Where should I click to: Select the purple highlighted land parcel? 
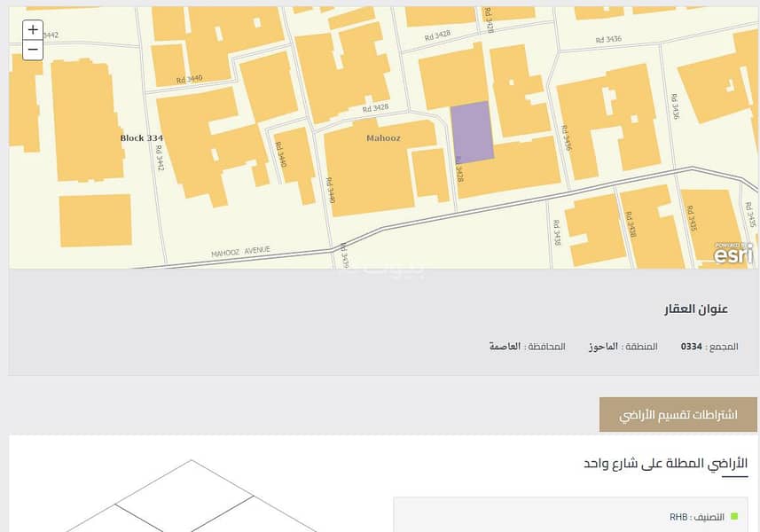coord(472,132)
